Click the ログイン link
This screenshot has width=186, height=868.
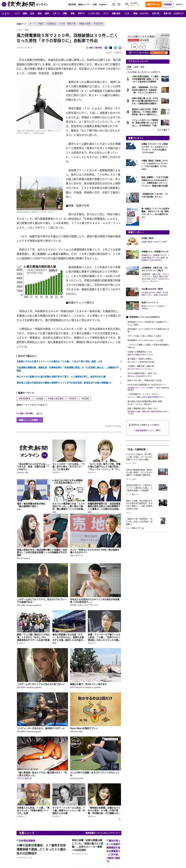point(179,4)
